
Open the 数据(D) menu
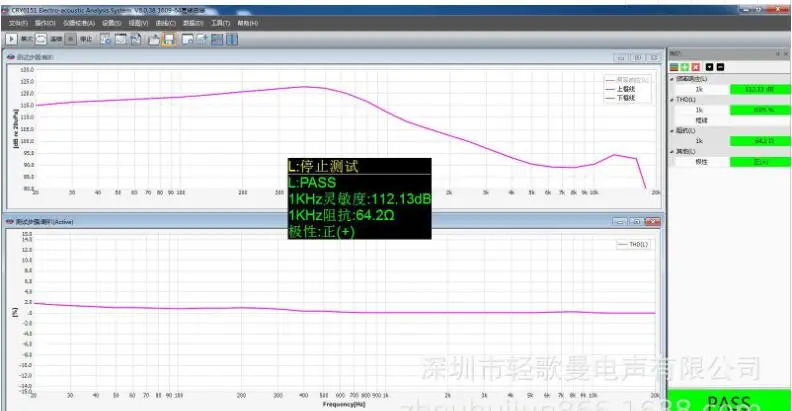(x=193, y=23)
